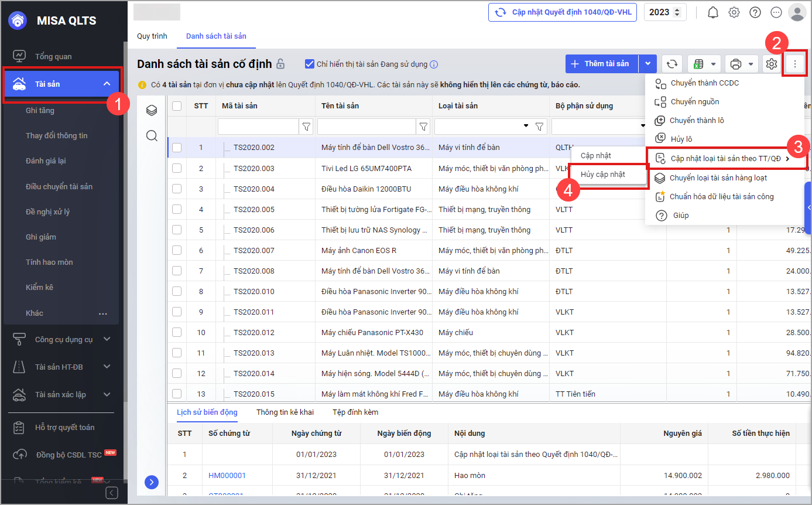Click the refresh data icon in toolbar
This screenshot has height=505, width=812.
click(672, 64)
